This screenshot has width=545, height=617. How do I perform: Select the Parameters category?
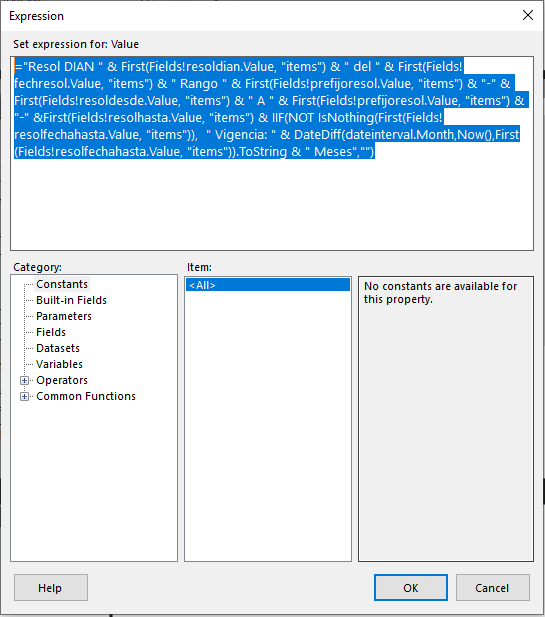point(64,316)
